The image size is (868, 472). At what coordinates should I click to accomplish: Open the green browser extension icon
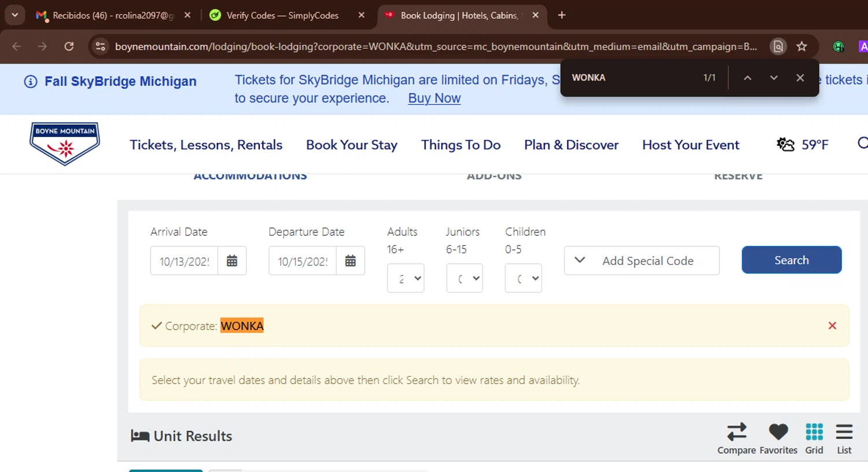point(838,46)
